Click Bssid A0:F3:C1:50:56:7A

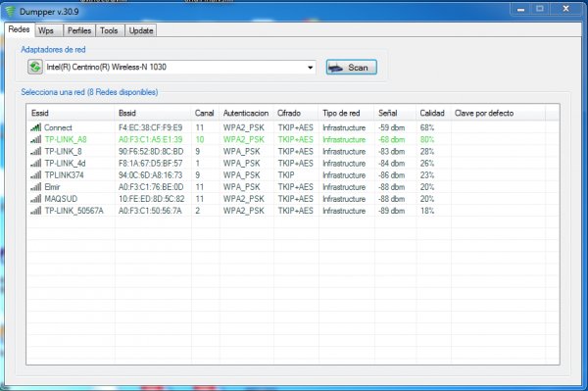click(x=150, y=211)
